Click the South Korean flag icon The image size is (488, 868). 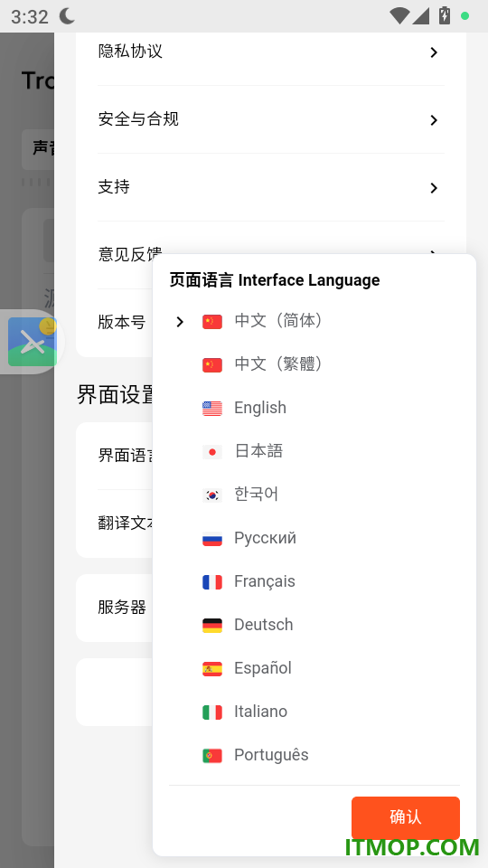pos(211,495)
